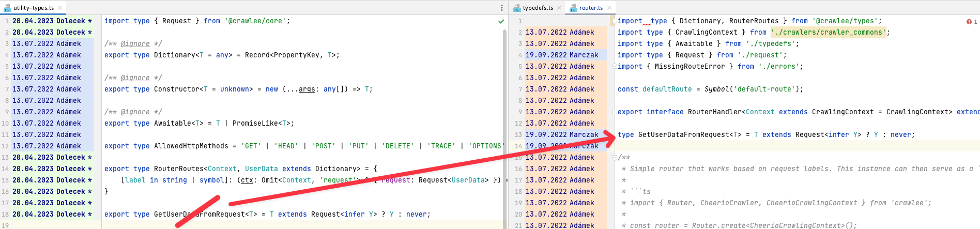
Task: Close the typedefs.ts tab
Action: coord(559,8)
